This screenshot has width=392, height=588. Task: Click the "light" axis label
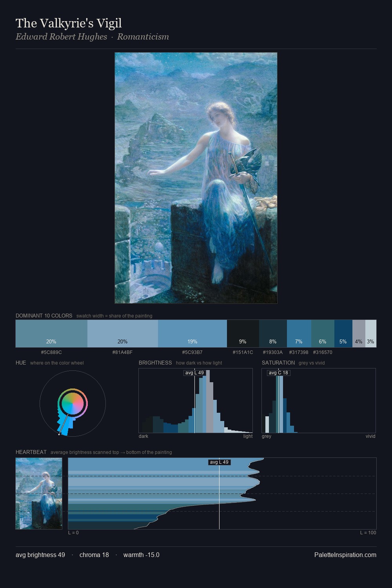pos(248,436)
